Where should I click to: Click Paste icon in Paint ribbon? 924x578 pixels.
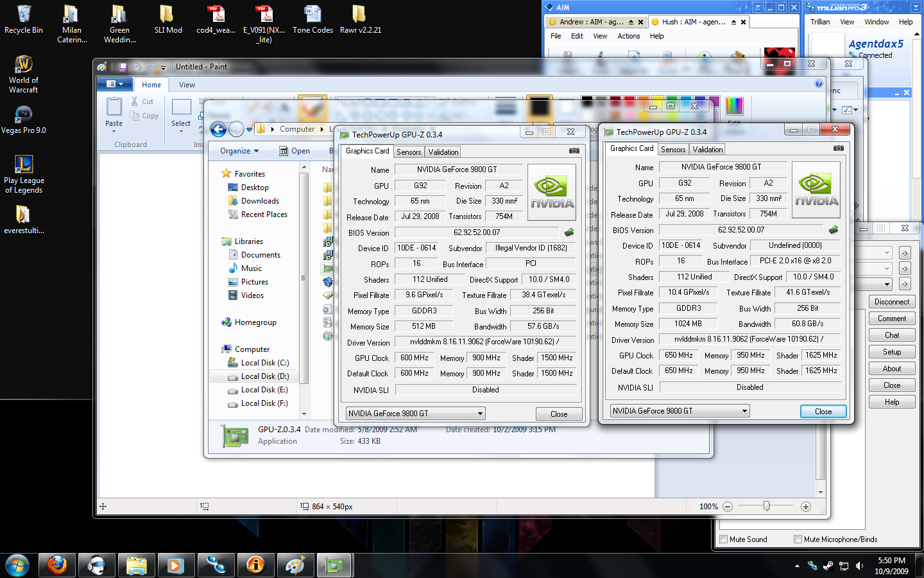pyautogui.click(x=114, y=107)
